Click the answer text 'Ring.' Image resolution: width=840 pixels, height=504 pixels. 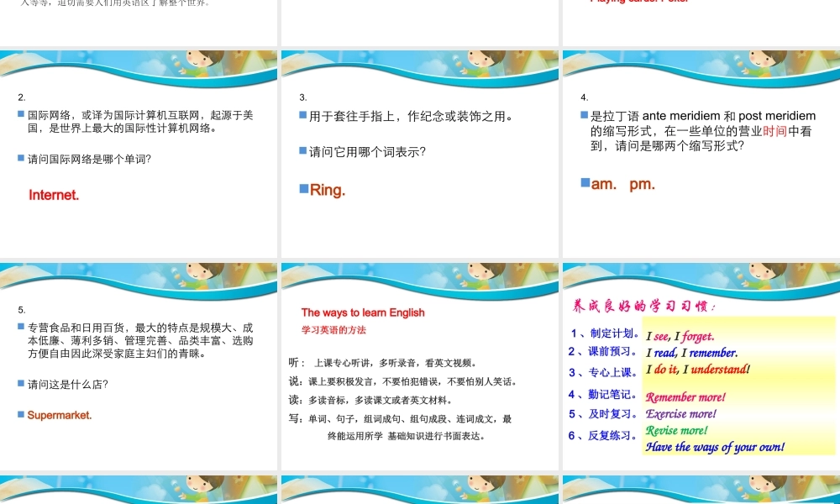pyautogui.click(x=328, y=190)
